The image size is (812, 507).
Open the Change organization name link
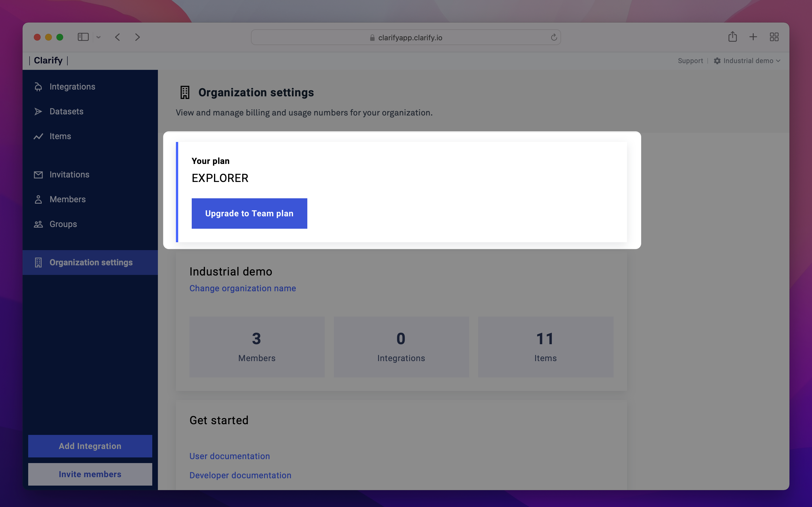point(242,288)
